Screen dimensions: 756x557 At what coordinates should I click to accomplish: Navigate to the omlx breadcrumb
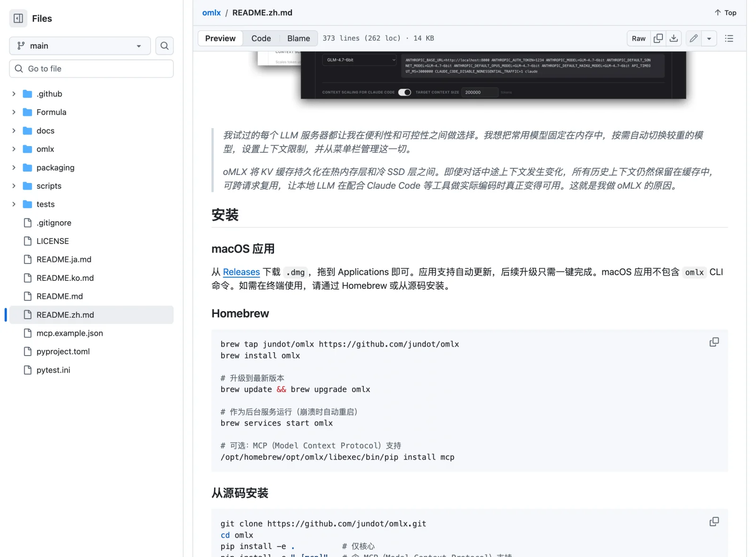pos(211,13)
